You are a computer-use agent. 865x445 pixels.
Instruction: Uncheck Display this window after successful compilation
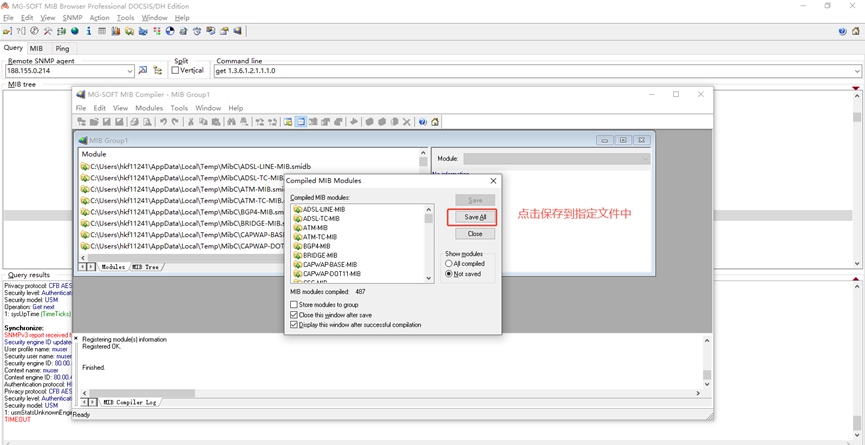293,325
